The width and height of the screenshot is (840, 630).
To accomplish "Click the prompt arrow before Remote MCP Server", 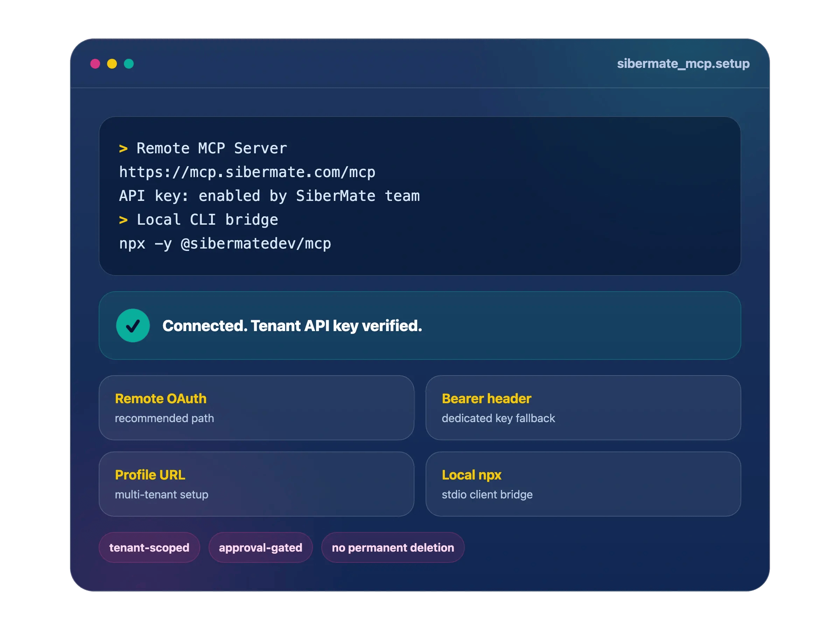I will coord(123,148).
